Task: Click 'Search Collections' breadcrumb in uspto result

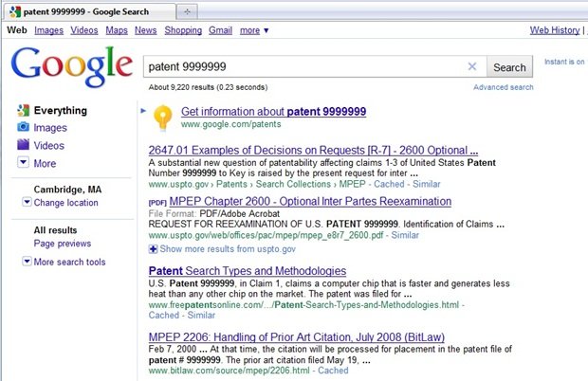Action: coord(293,184)
